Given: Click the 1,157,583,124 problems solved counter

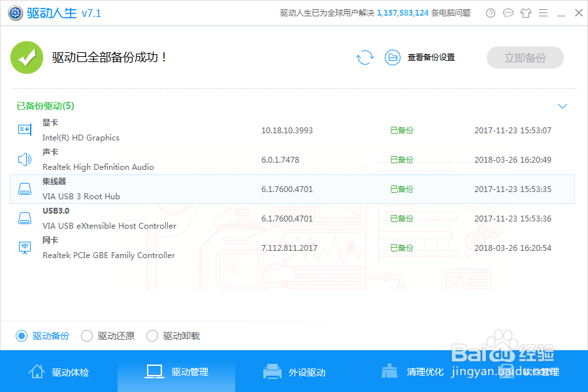Looking at the screenshot, I should click(402, 13).
